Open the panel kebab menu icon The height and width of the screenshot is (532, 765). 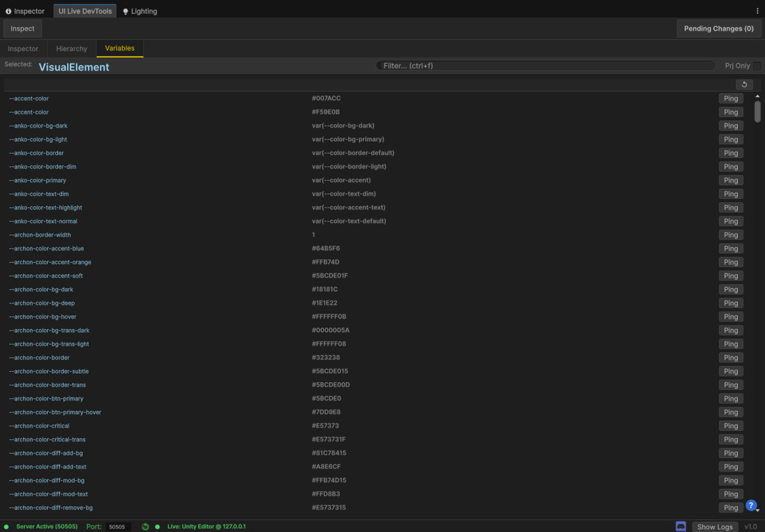tap(757, 11)
